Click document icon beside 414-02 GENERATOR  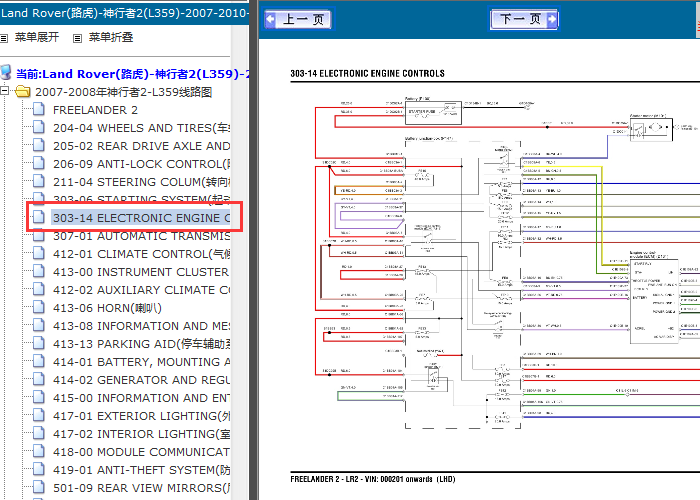click(39, 379)
